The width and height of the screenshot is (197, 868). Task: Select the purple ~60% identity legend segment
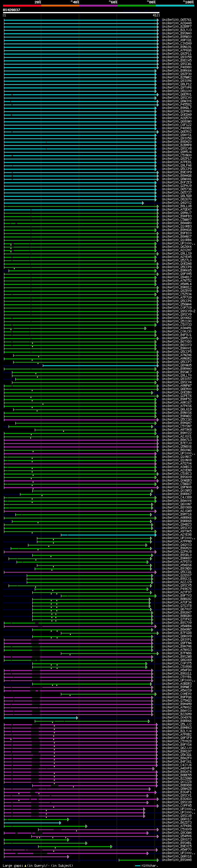(x=99, y=6)
